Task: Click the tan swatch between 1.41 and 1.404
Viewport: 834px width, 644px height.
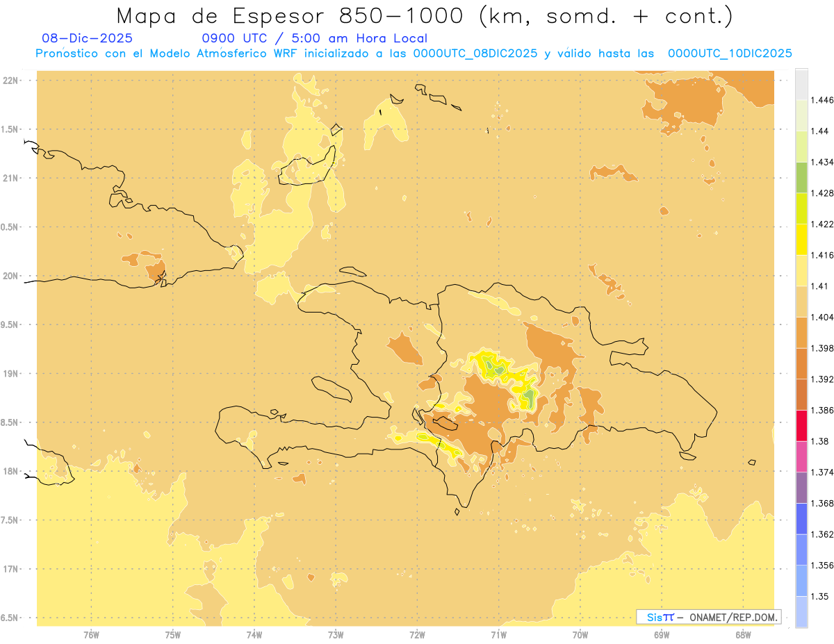Action: coord(801,302)
